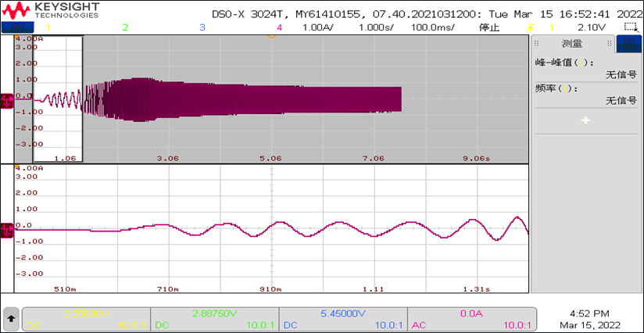Select the 峰-峰值 measurement entry
Image resolution: width=644 pixels, height=333 pixels.
pyautogui.click(x=564, y=63)
